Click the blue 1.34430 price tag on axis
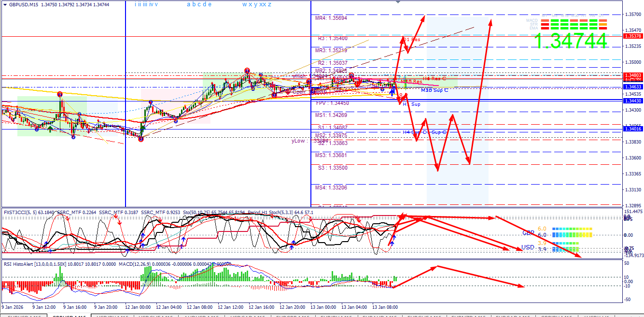Viewport: 644px width, 317px height. [x=632, y=101]
